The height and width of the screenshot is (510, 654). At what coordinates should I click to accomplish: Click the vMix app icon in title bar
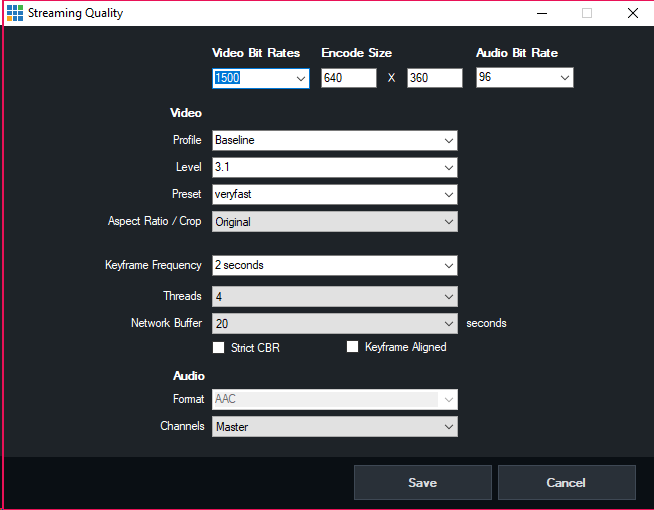tap(15, 13)
